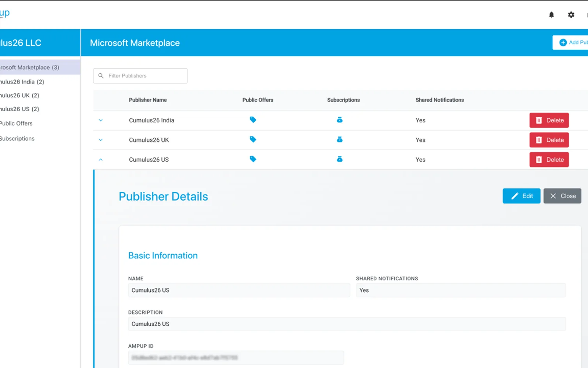Click the search magnifier in Filter Publishers

pos(101,75)
